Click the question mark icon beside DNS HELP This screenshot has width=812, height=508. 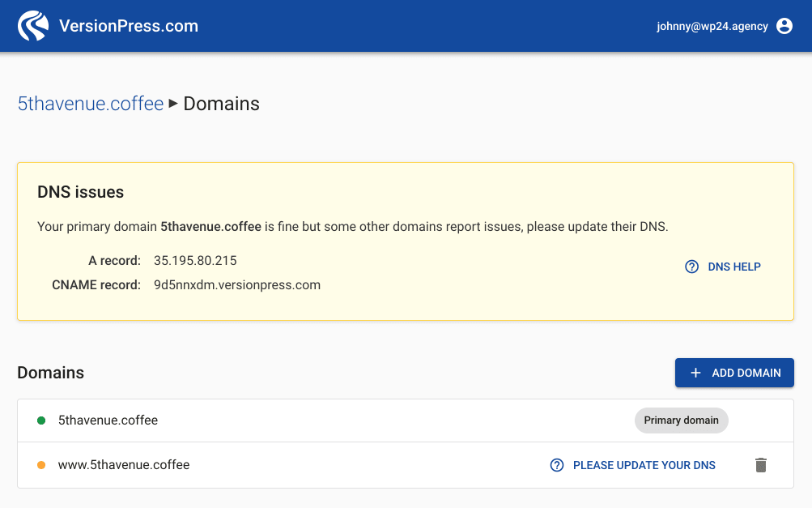pos(691,267)
